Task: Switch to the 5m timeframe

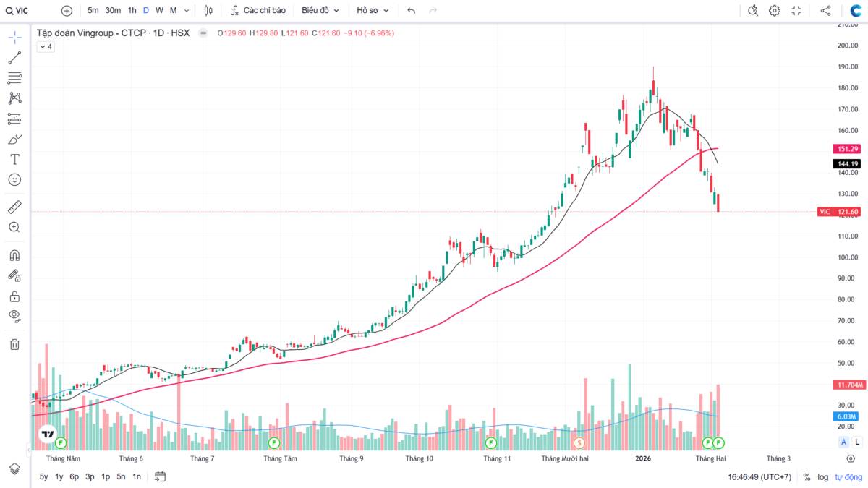Action: tap(93, 11)
